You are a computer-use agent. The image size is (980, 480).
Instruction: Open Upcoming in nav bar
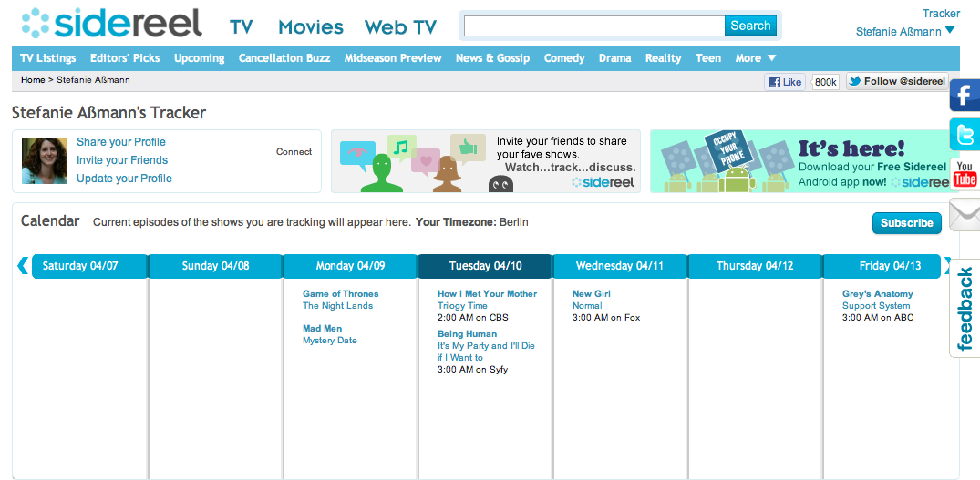[x=200, y=58]
